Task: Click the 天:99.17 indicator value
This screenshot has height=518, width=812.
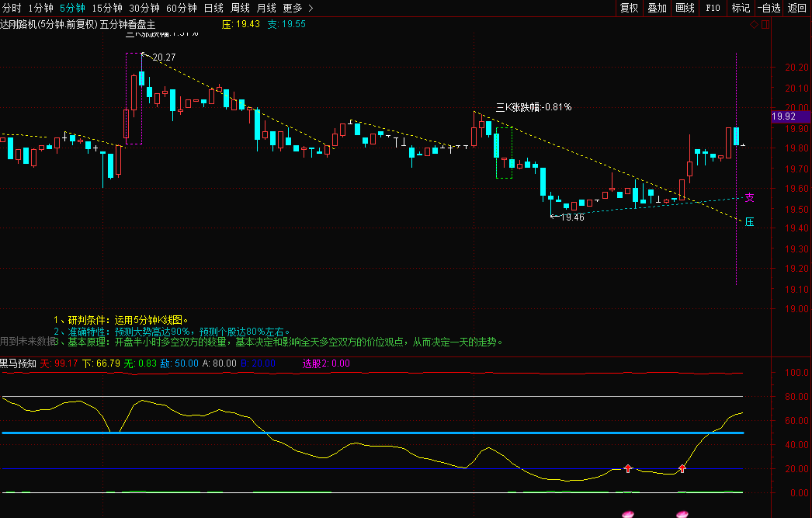Action: click(59, 363)
